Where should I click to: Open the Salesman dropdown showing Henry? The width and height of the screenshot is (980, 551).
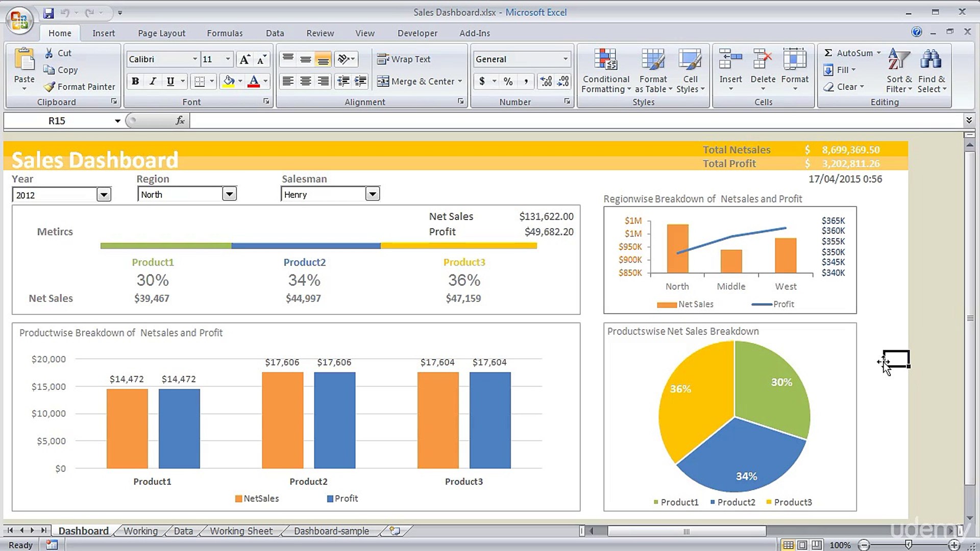point(373,194)
